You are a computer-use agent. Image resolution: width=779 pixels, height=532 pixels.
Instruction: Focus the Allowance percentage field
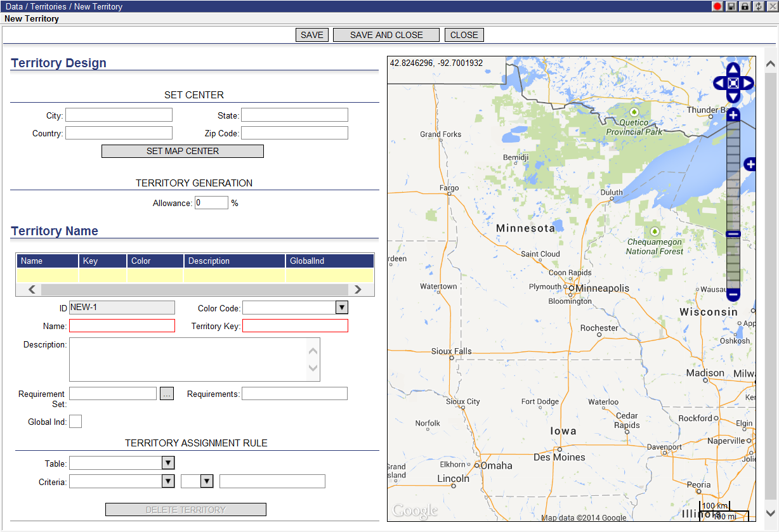pos(211,203)
